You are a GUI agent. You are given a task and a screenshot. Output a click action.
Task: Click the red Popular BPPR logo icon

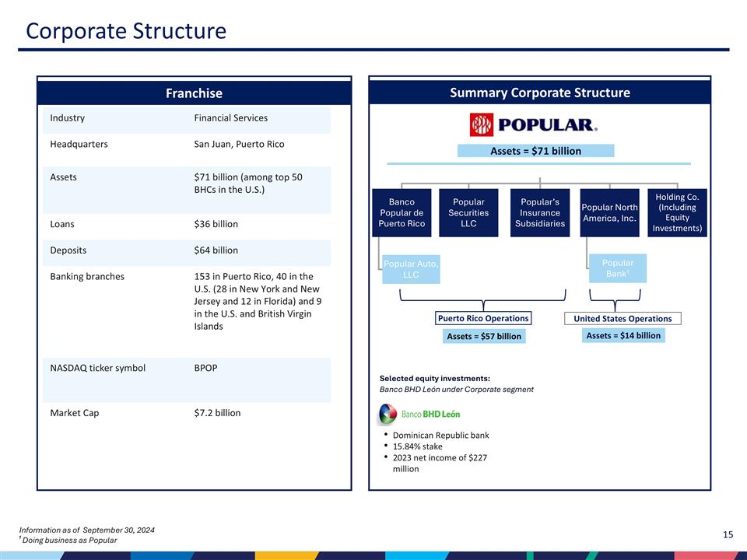point(480,122)
